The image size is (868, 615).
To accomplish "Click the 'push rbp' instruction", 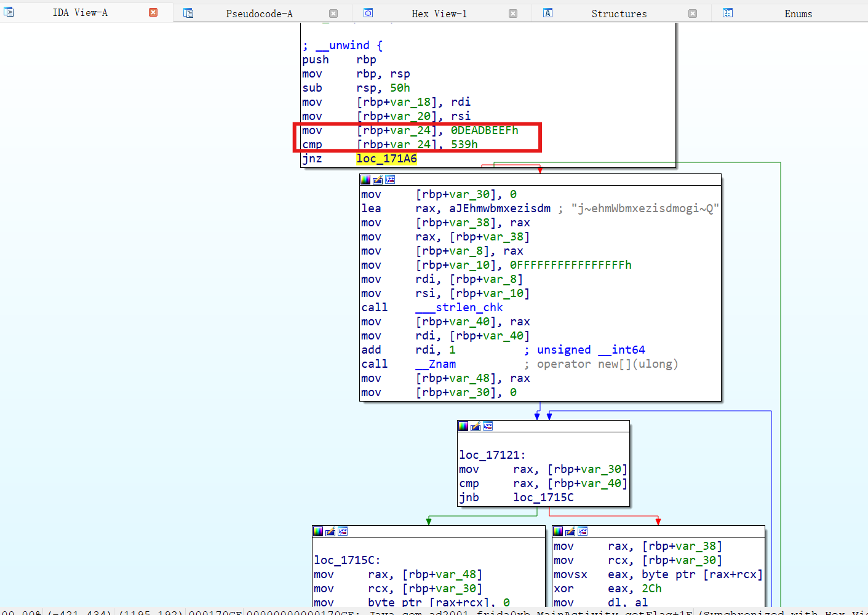I will pyautogui.click(x=339, y=60).
